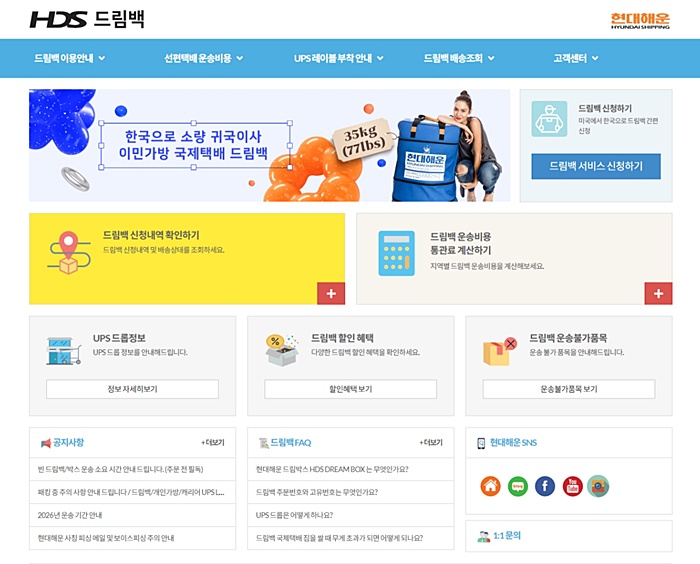This screenshot has height=564, width=700.
Task: Click +더보기 in 공지사항 section
Action: (213, 443)
